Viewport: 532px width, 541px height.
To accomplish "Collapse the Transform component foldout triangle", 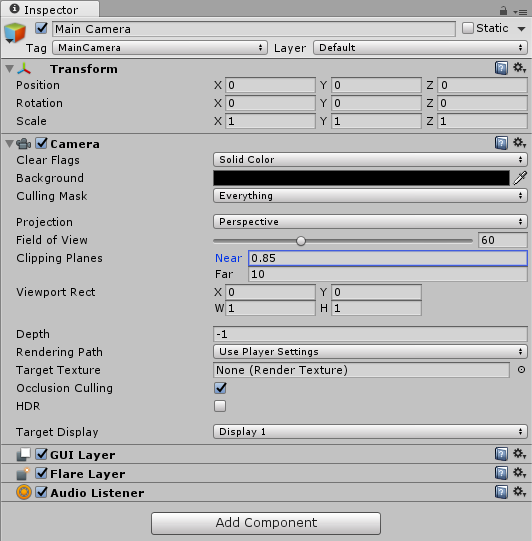I will pos(10,69).
